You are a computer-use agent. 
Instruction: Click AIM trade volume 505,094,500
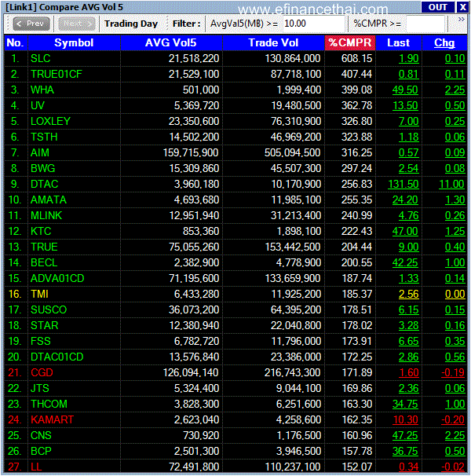(x=292, y=152)
